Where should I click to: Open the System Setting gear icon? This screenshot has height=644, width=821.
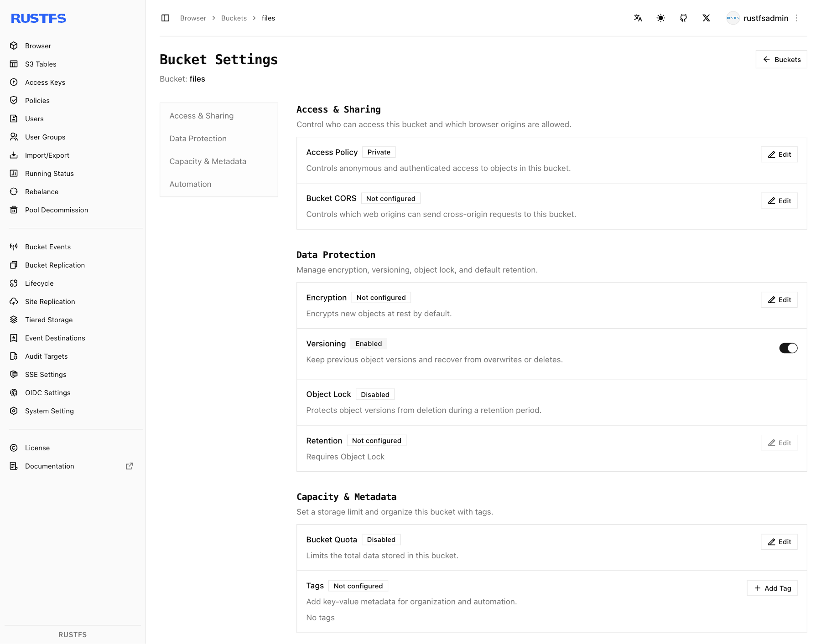click(x=14, y=411)
